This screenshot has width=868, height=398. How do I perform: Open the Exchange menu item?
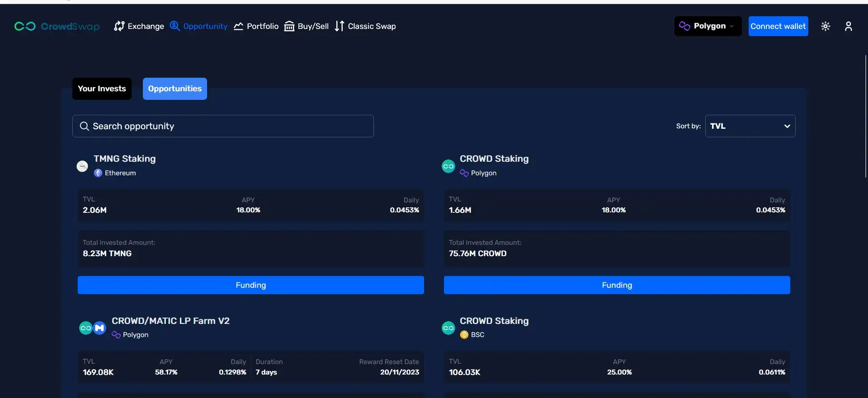(139, 26)
